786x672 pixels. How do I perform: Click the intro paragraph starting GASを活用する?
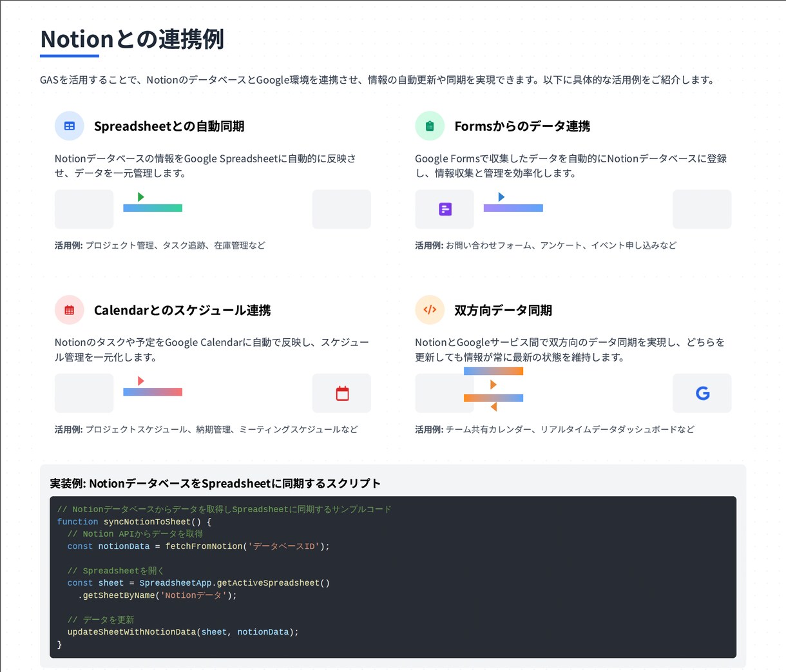[378, 80]
